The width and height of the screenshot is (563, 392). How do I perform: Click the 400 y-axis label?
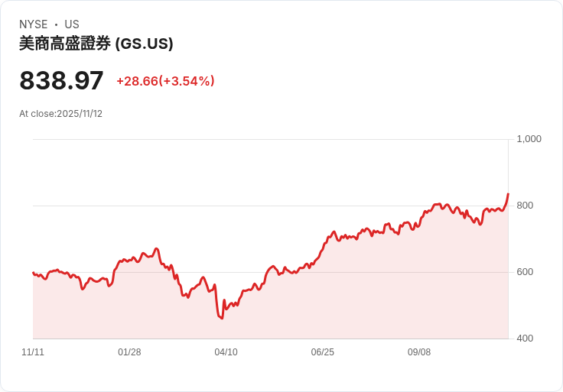point(525,339)
